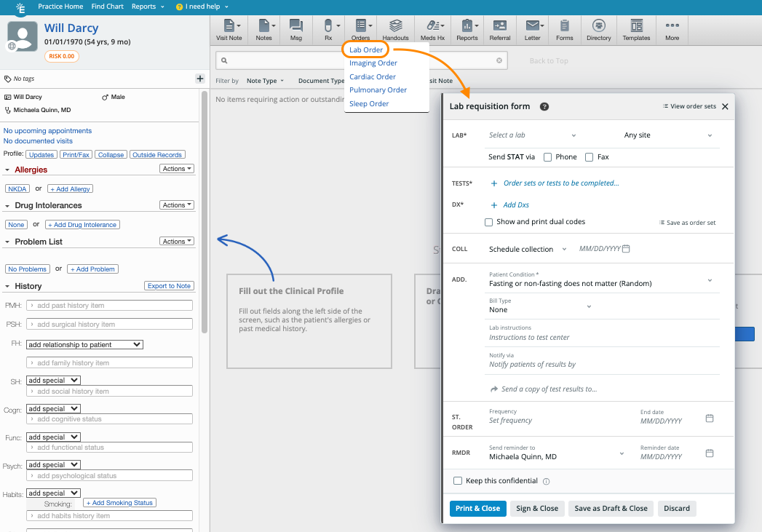Image resolution: width=762 pixels, height=532 pixels.
Task: Open the Bill Type dropdown
Action: tap(540, 306)
